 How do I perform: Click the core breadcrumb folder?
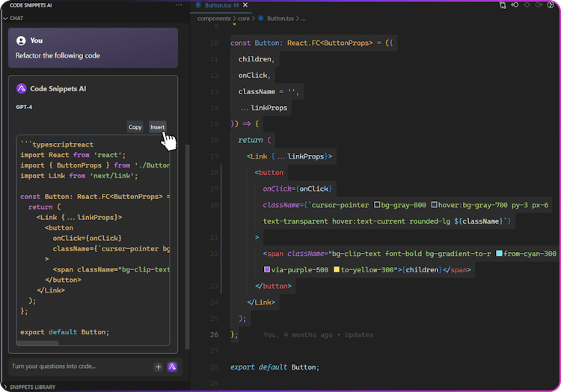tap(245, 19)
